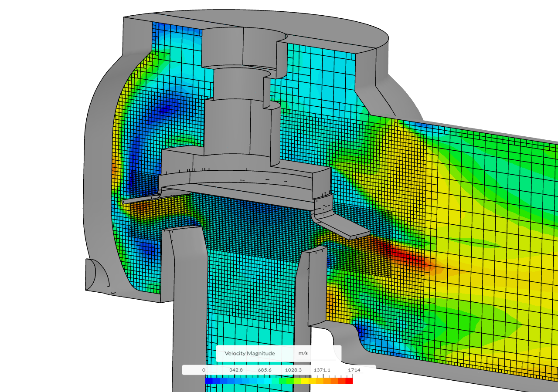Select the 685.6 legend tick label
Screen dimensions: 558x392
point(265,370)
